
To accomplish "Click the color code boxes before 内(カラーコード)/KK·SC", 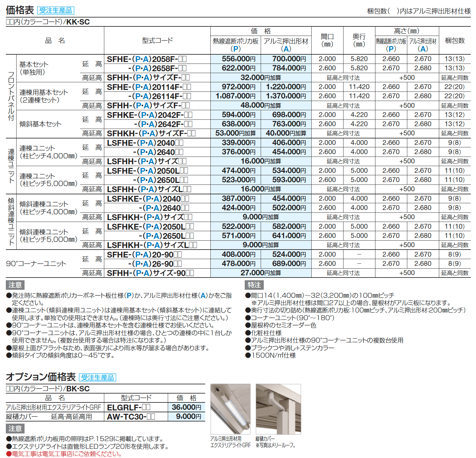I will click(10, 22).
